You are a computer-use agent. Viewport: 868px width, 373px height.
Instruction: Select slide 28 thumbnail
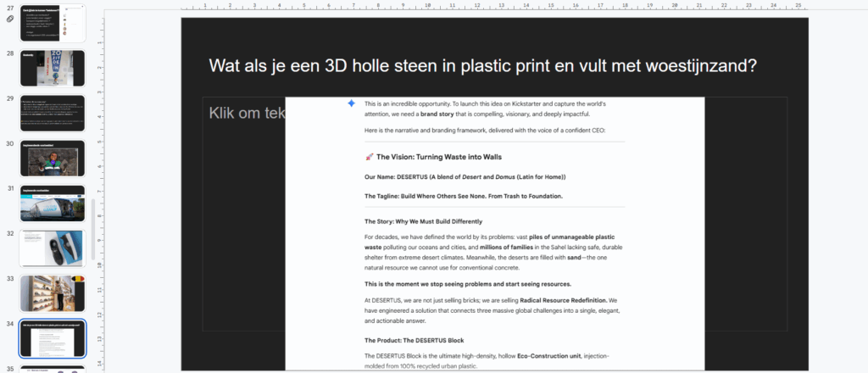tap(53, 68)
